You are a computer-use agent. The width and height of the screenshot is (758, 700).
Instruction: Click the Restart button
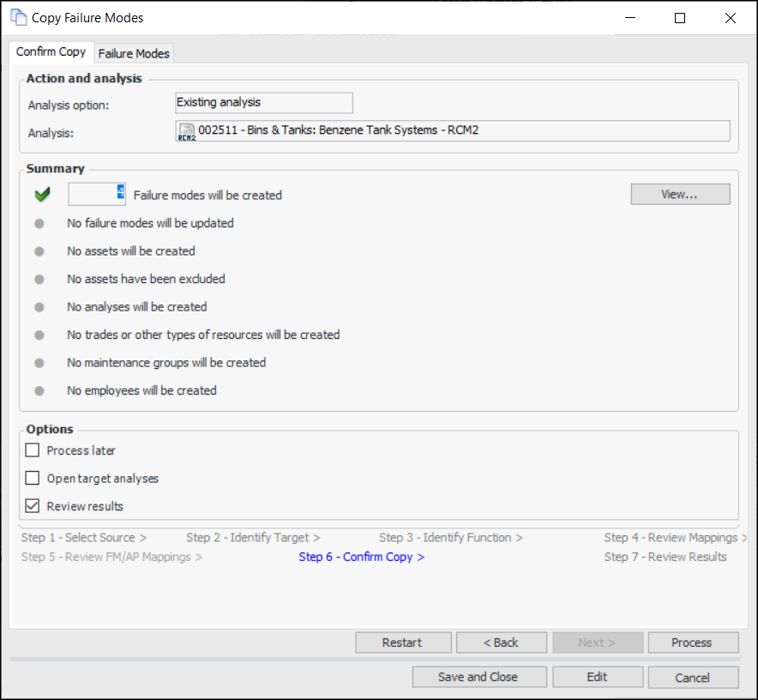(x=403, y=643)
